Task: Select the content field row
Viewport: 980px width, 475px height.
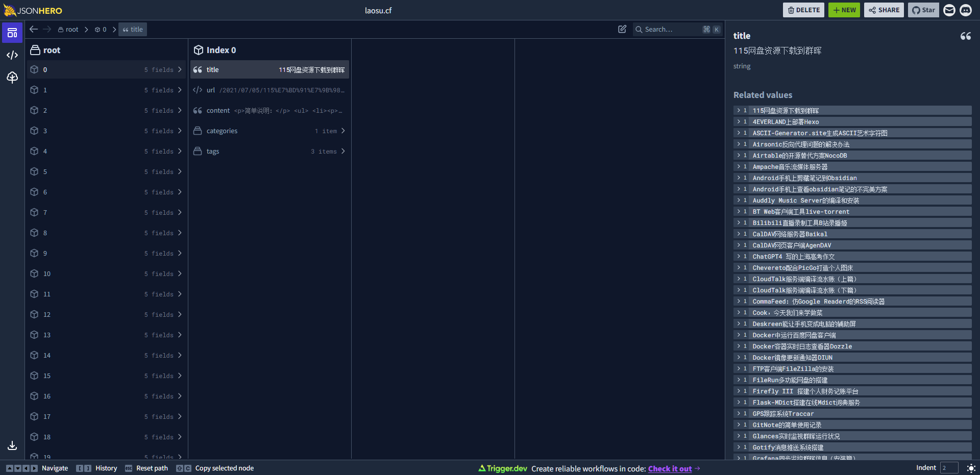Action: tap(269, 110)
